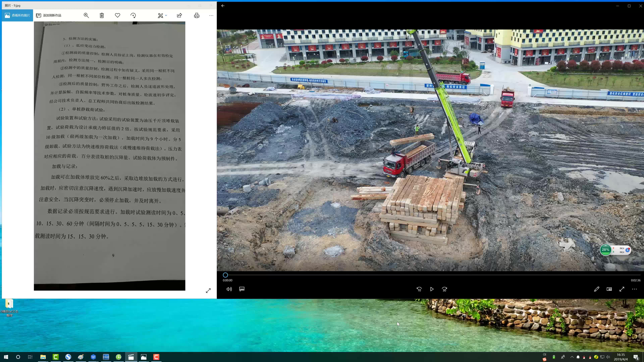Click the green 28% memory accelerator ball
The image size is (644, 362).
pyautogui.click(x=605, y=250)
